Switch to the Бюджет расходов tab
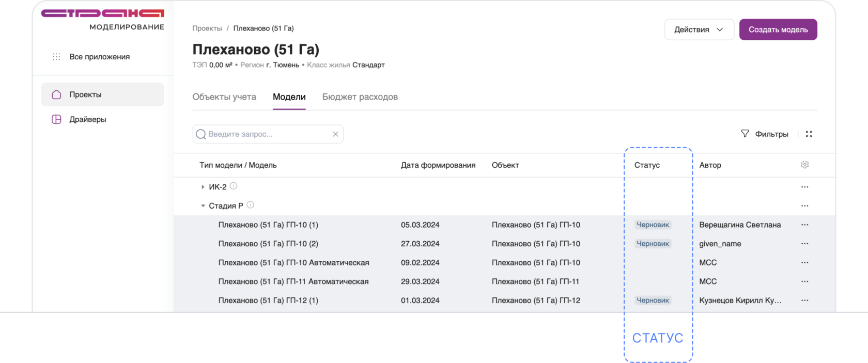Image resolution: width=868 pixels, height=363 pixels. pos(360,97)
